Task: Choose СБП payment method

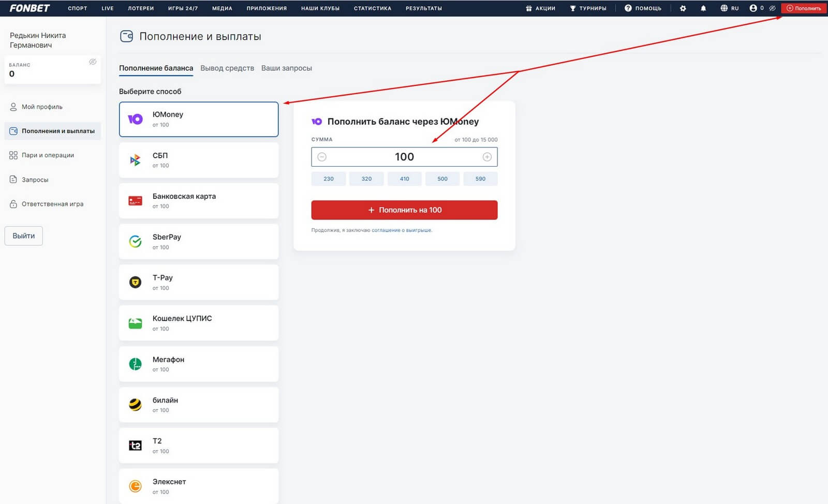Action: pos(199,160)
